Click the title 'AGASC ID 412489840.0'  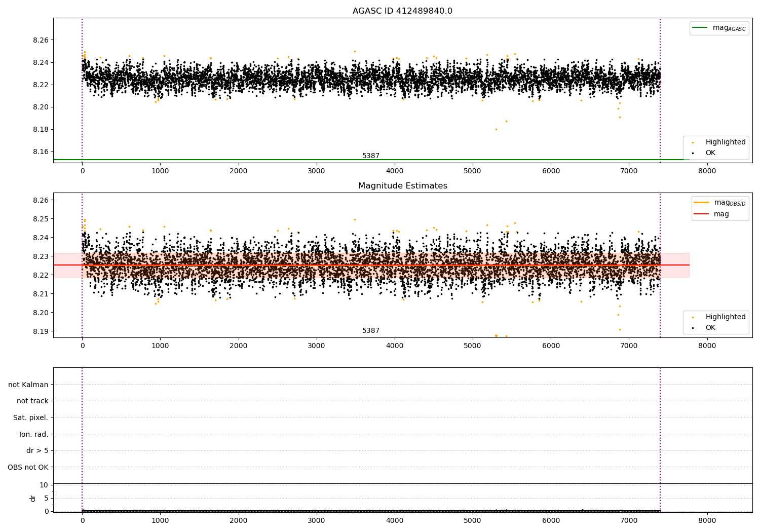point(402,11)
